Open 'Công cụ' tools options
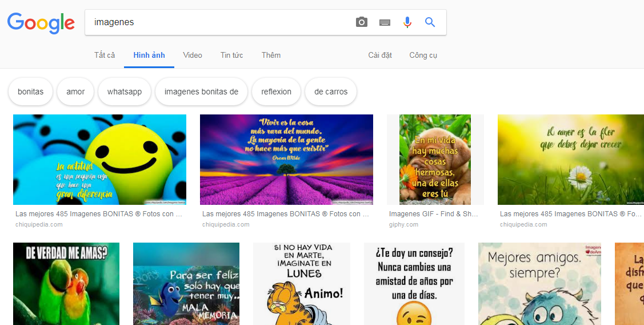The width and height of the screenshot is (644, 325). pyautogui.click(x=423, y=55)
